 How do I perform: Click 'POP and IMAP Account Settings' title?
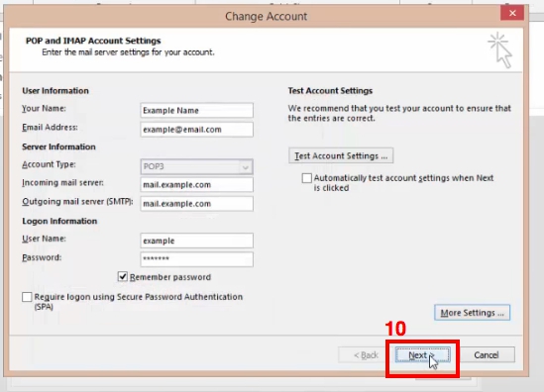(93, 41)
